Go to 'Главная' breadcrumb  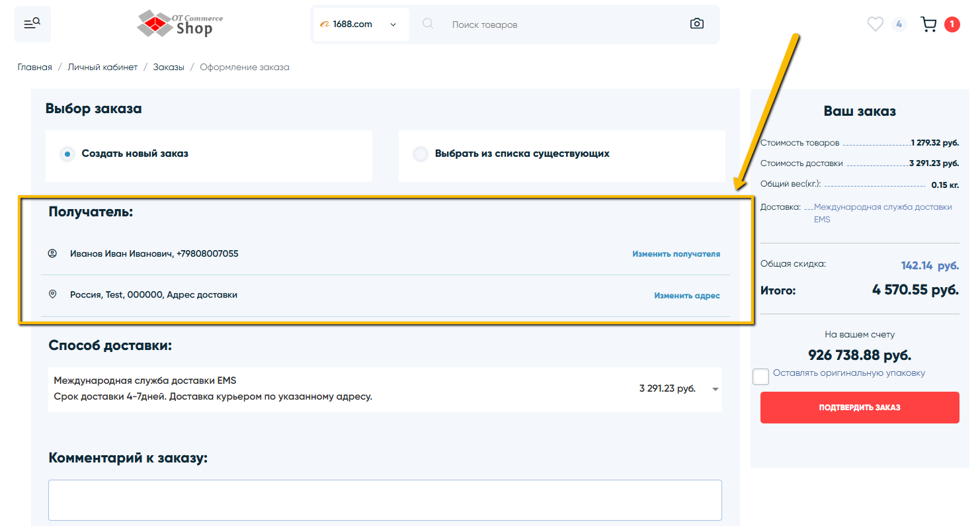[34, 67]
